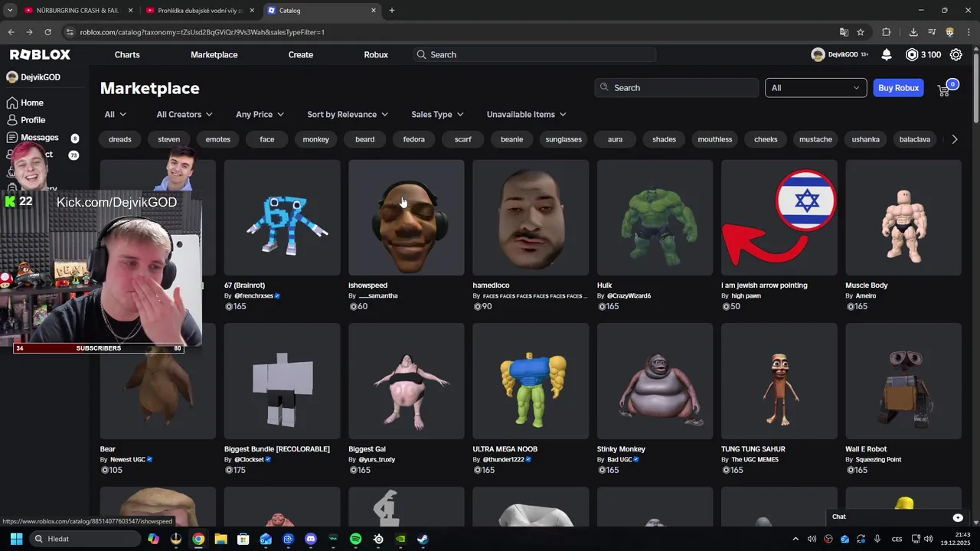This screenshot has width=980, height=551.
Task: Open SteelSeries app from the taskbar
Action: pyautogui.click(x=378, y=539)
